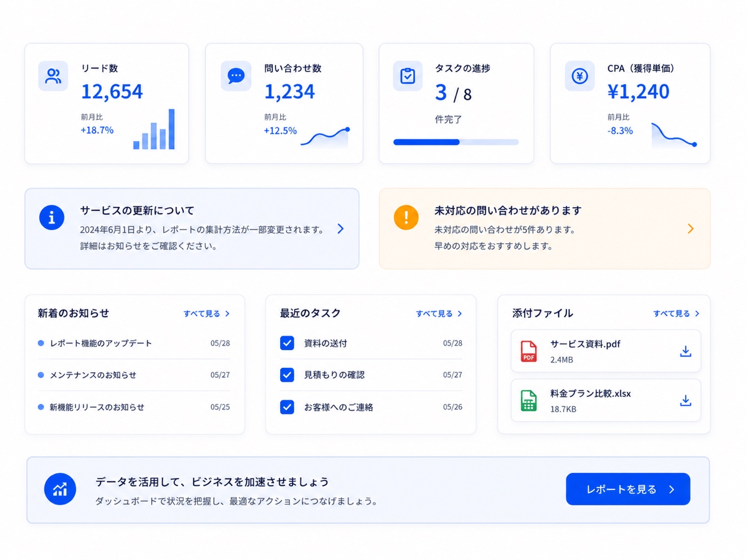Toggle the 資料の送付 task checkbox

[287, 343]
